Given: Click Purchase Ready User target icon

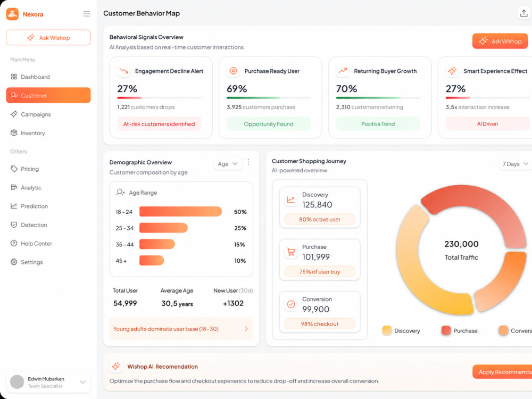Looking at the screenshot, I should click(234, 71).
